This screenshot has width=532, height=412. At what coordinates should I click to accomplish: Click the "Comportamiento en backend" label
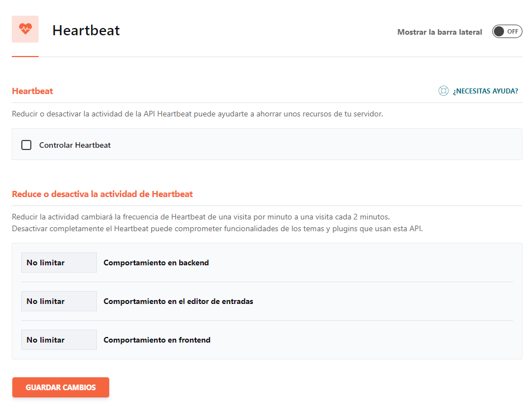click(156, 263)
